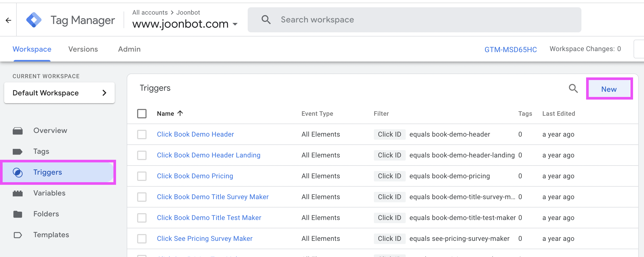This screenshot has width=644, height=257.
Task: Click the New trigger button
Action: tap(609, 89)
